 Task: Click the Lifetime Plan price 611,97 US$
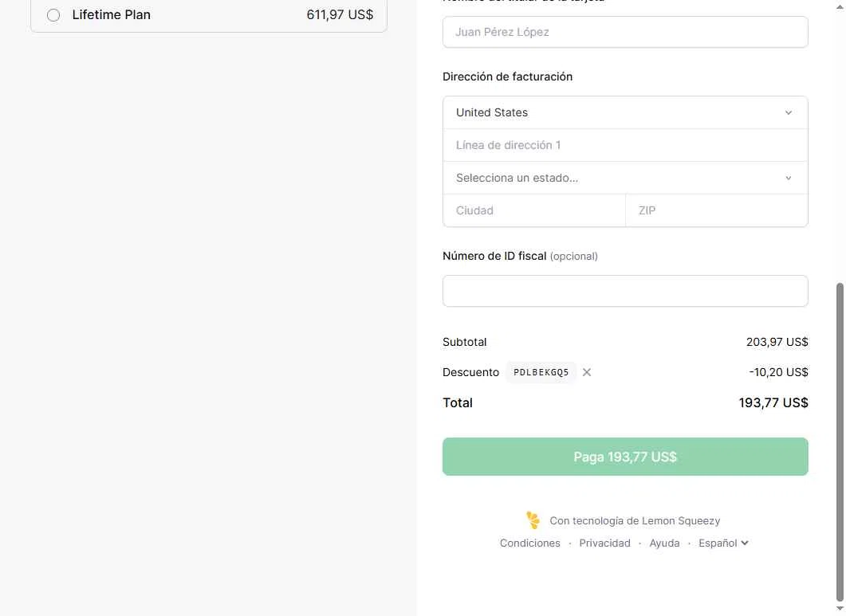(x=340, y=14)
